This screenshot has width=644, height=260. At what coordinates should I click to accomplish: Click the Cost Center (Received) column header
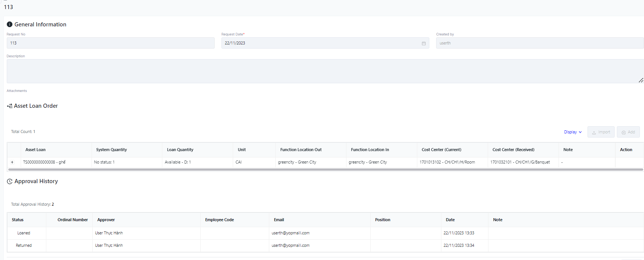[513, 150]
